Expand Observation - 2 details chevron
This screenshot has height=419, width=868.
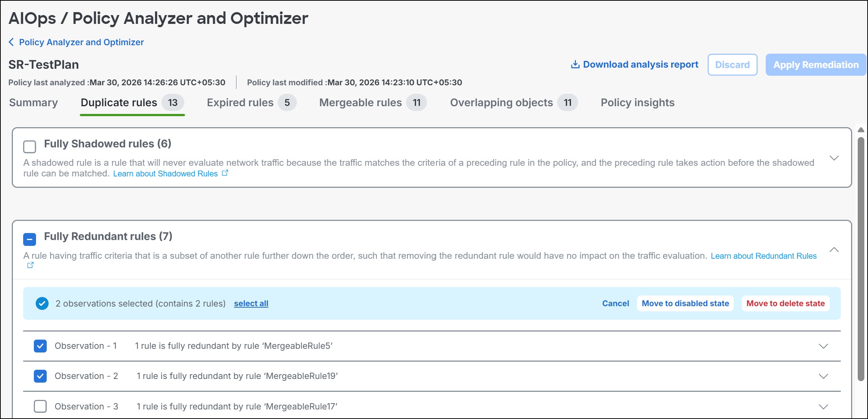(x=823, y=376)
